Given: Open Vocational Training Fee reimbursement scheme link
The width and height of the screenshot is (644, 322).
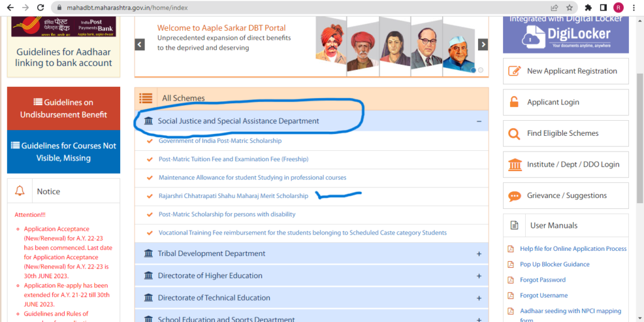Looking at the screenshot, I should [303, 233].
